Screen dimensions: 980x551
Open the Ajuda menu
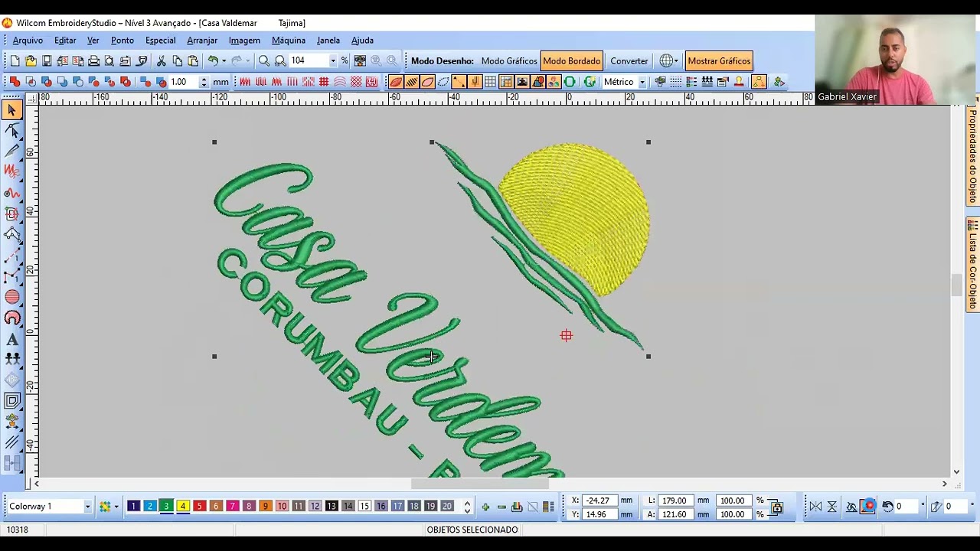[362, 41]
